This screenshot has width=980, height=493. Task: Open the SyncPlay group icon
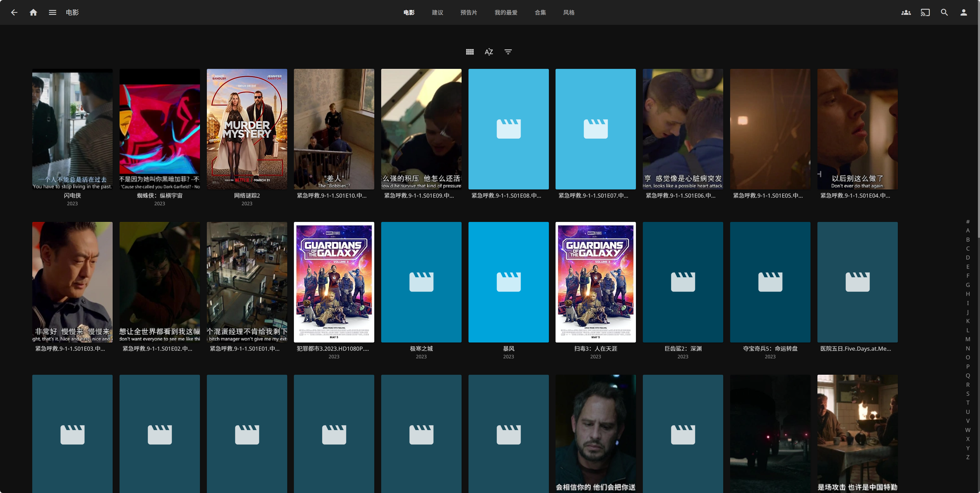[906, 13]
